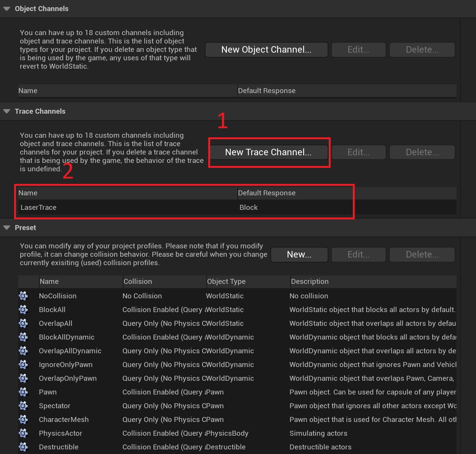Click the gear icon beside BlockAll preset

click(23, 309)
